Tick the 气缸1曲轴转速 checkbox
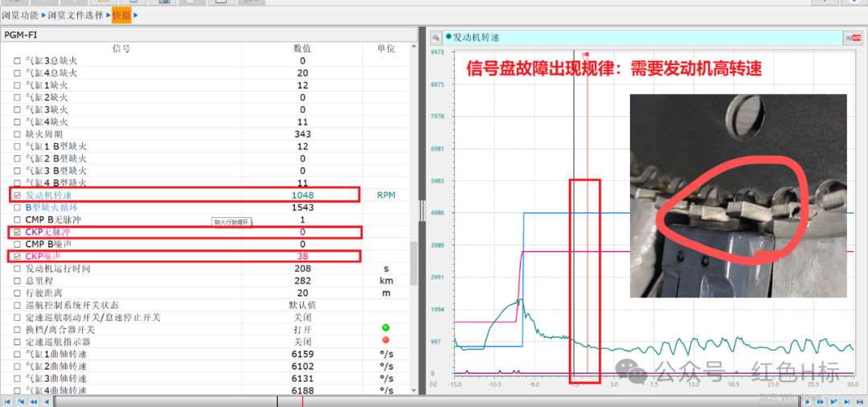 coord(17,355)
